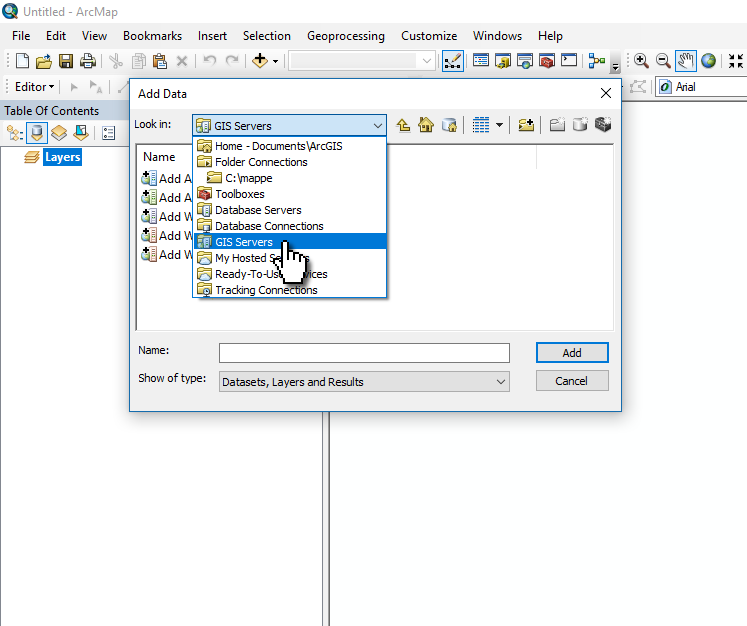Click into the Name input field
747x626 pixels.
(x=364, y=353)
